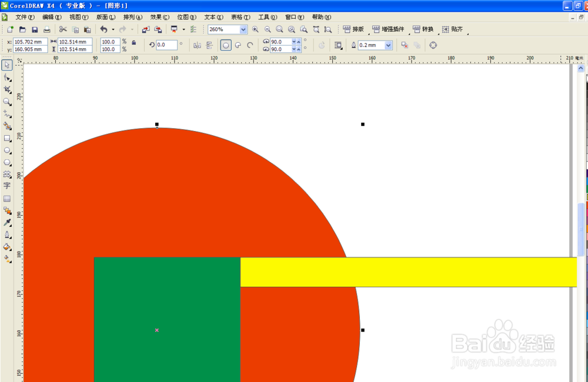Select the Fill bucket tool

click(7, 247)
